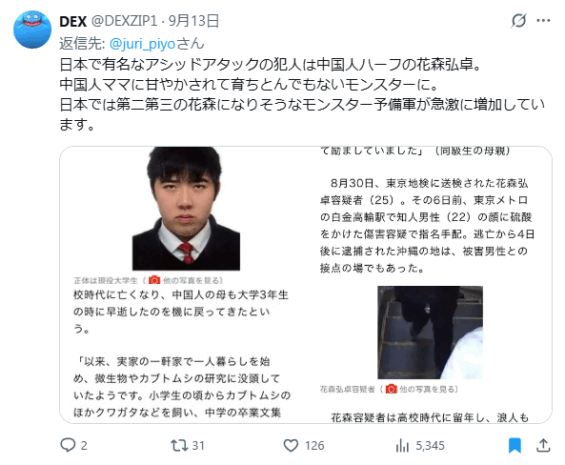Click the retweet arrows icon
Viewport: 565px width, 465px height.
tap(179, 446)
